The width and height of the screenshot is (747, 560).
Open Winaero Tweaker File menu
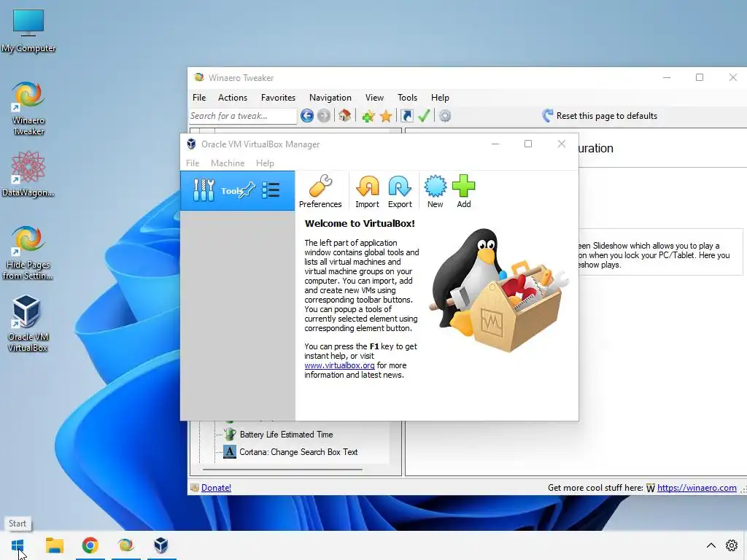click(x=199, y=98)
